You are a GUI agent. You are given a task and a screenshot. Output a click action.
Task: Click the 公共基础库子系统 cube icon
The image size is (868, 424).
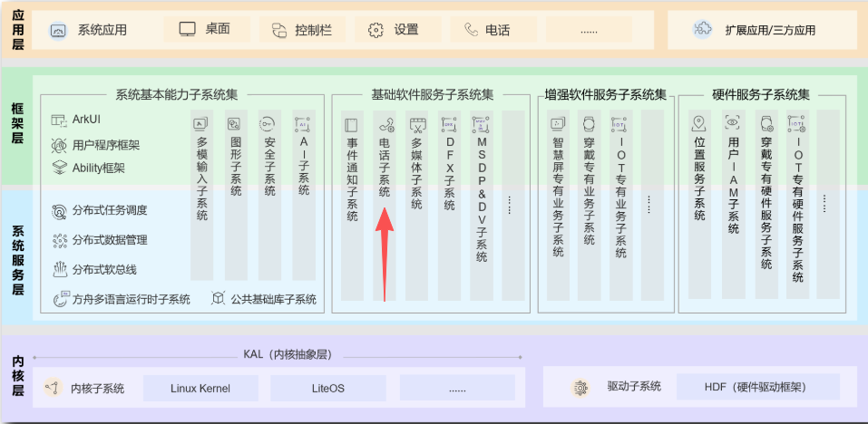(219, 299)
